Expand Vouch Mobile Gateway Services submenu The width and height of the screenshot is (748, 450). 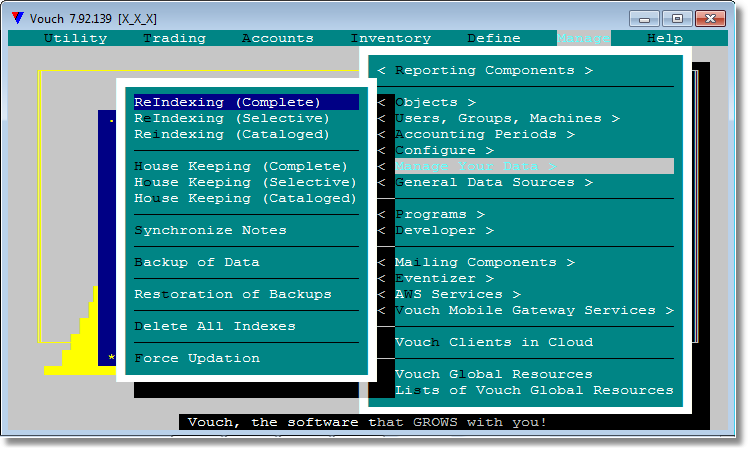[x=525, y=310]
